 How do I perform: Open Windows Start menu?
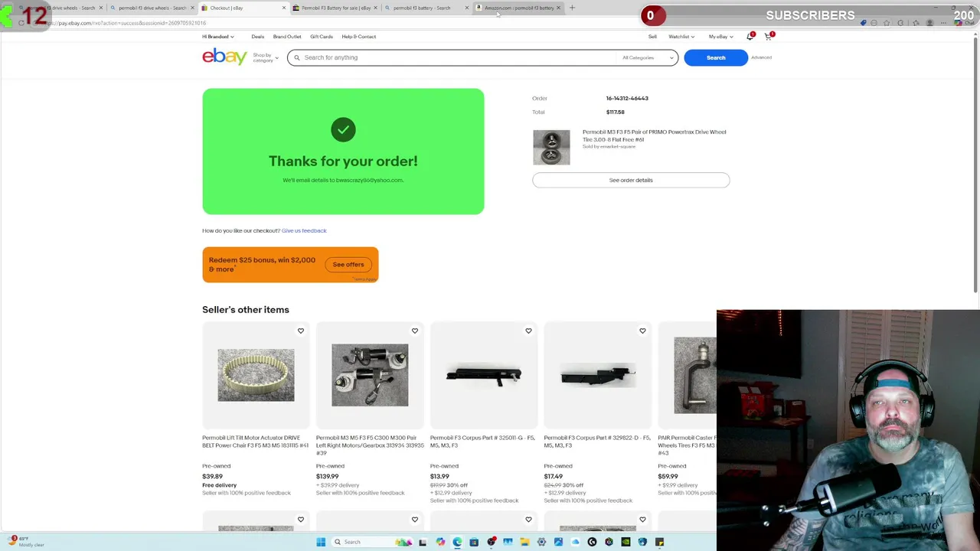[x=321, y=542]
